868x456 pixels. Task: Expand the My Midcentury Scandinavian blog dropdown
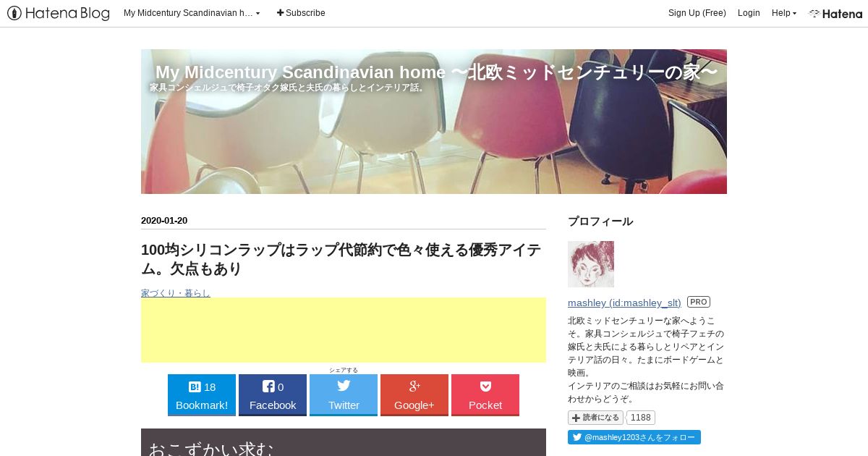click(192, 13)
